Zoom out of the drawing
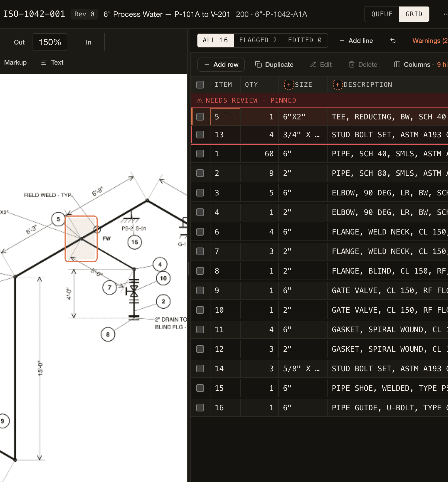This screenshot has width=448, height=482. coord(15,42)
